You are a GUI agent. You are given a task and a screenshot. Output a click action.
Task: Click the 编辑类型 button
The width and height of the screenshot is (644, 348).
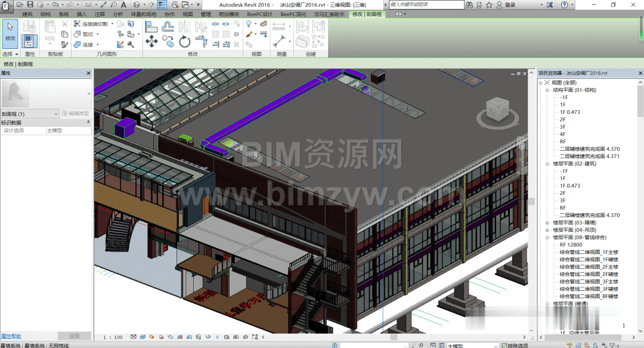[x=76, y=113]
